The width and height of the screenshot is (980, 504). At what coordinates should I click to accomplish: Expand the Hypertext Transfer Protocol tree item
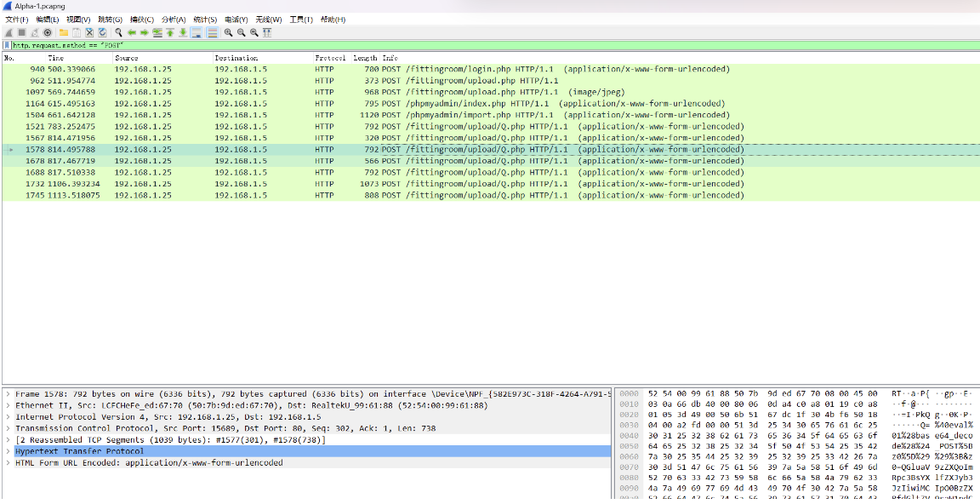[8, 451]
